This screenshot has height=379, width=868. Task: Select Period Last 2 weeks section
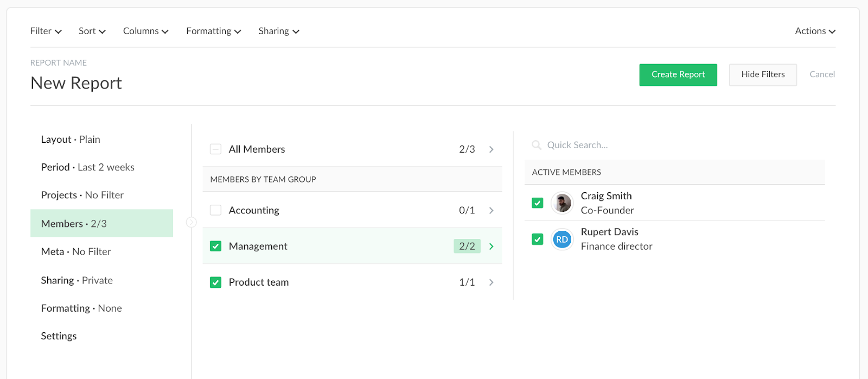tap(88, 167)
